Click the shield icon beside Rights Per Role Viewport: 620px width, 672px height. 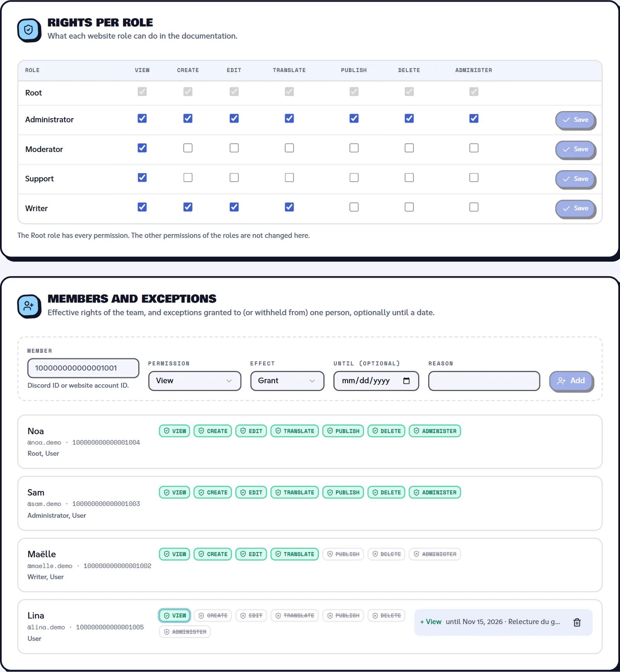pyautogui.click(x=29, y=30)
